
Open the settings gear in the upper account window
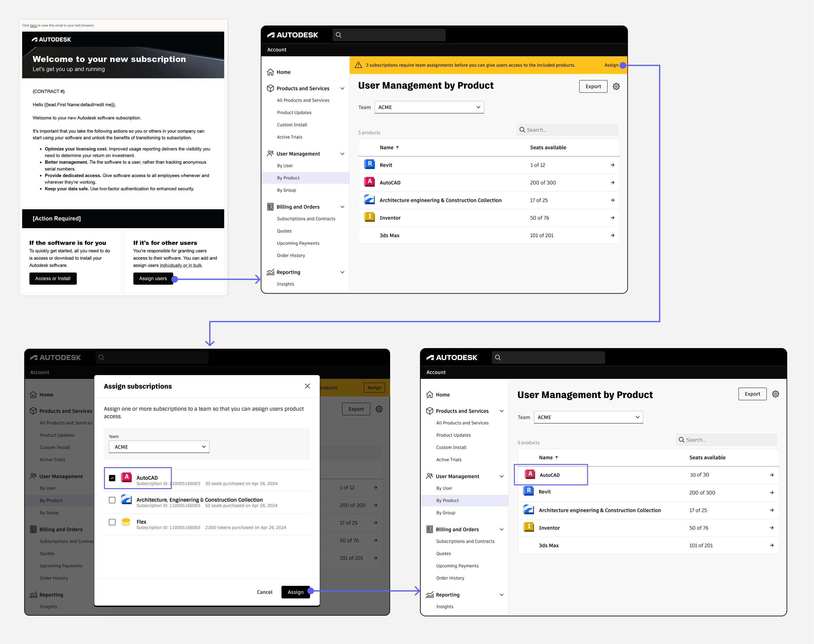point(616,86)
